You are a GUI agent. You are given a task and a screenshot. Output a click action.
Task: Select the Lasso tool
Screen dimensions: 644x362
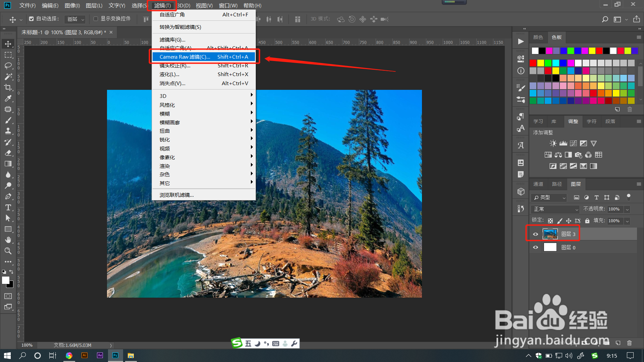pos(8,66)
